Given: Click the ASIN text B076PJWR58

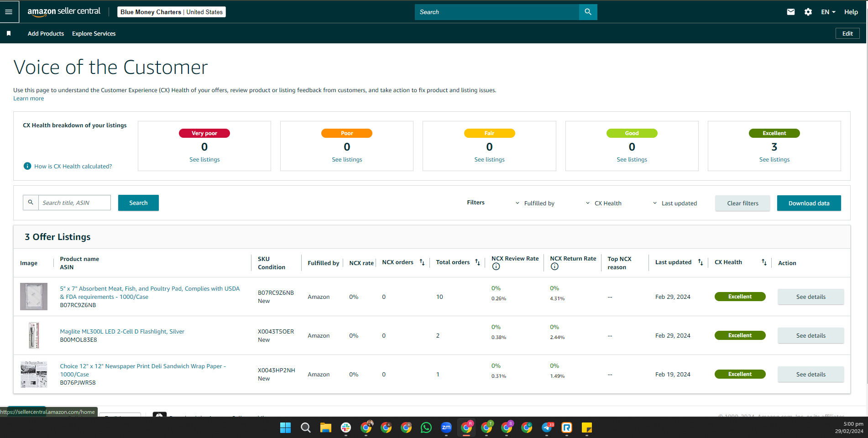Looking at the screenshot, I should 78,383.
